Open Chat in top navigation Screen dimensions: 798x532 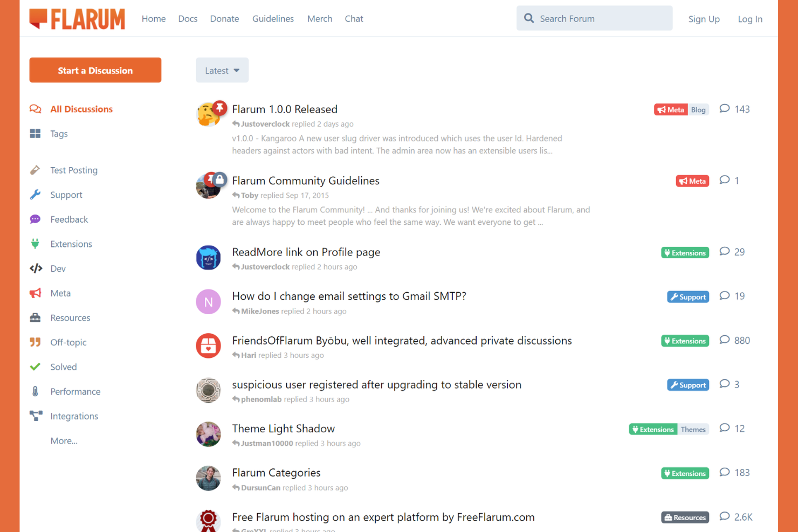coord(354,18)
